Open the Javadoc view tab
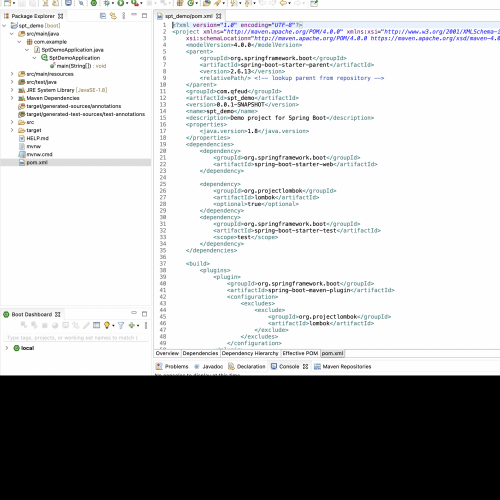The image size is (500, 500). (x=209, y=366)
